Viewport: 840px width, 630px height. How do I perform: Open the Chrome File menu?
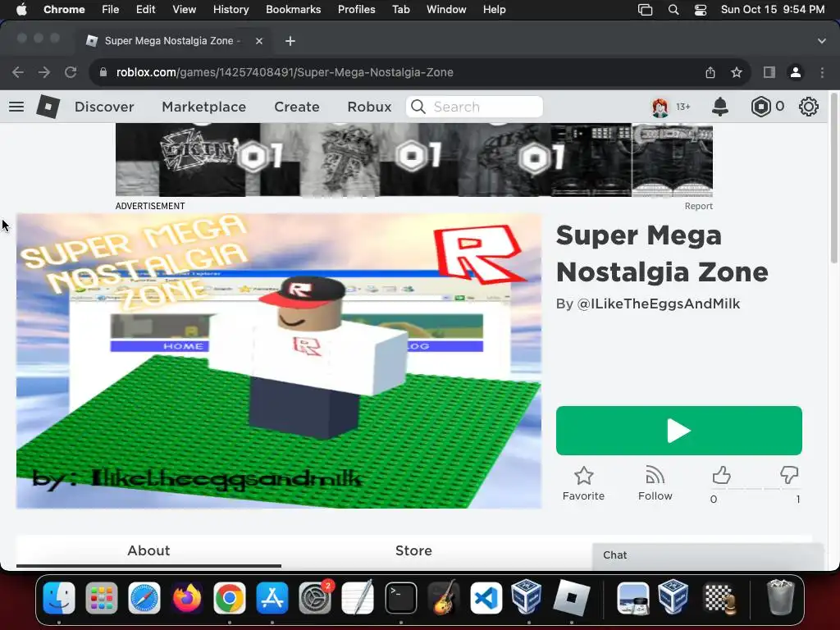111,10
